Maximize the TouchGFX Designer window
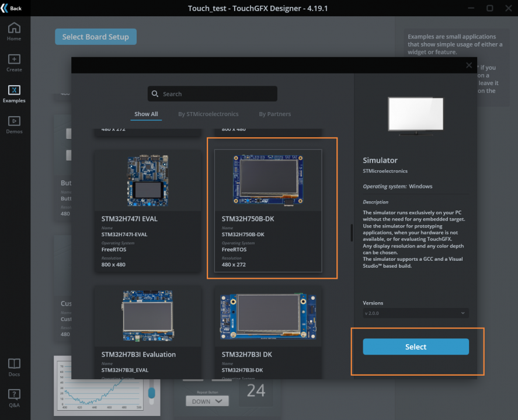This screenshot has width=518, height=420. coord(489,8)
